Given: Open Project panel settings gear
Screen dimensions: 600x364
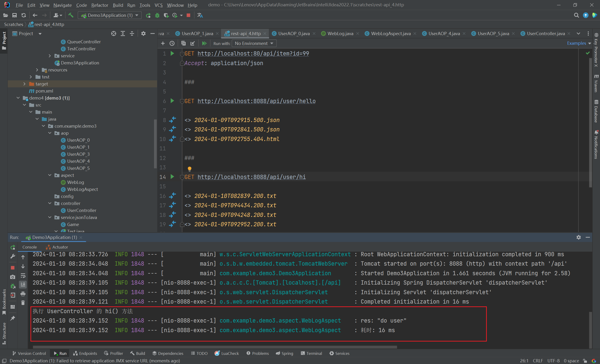Looking at the screenshot, I should (x=143, y=33).
